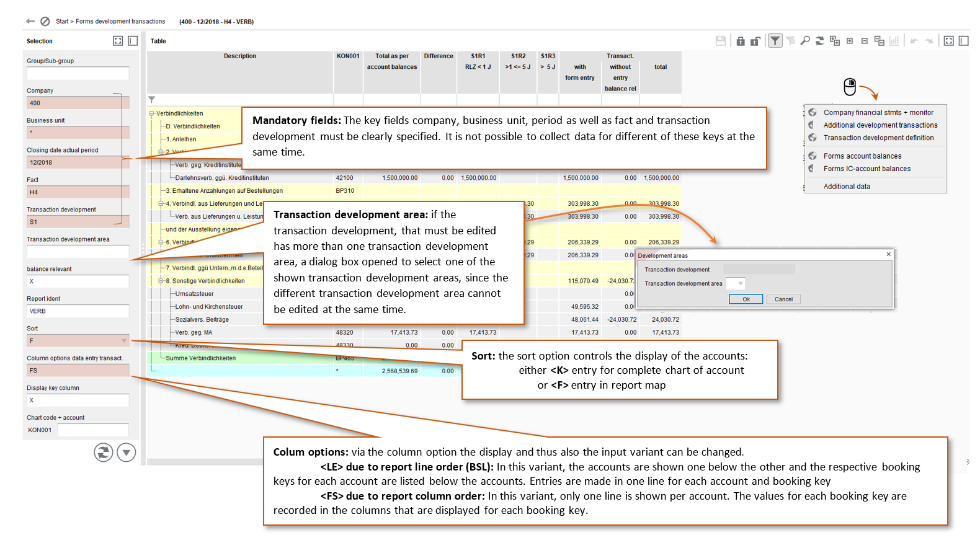Click the circular down-arrow button below Selection
Screen dimensions: 980x548
127,453
